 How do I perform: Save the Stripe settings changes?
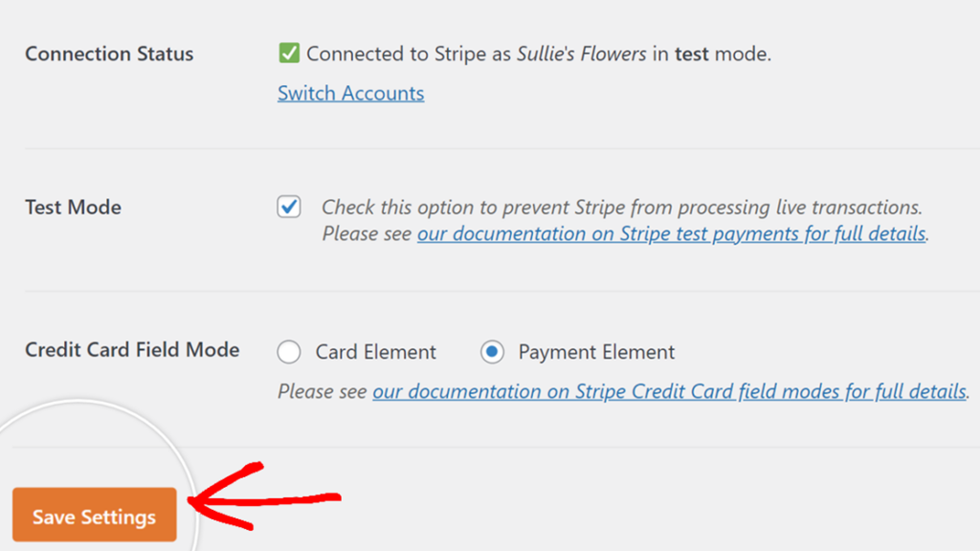93,516
